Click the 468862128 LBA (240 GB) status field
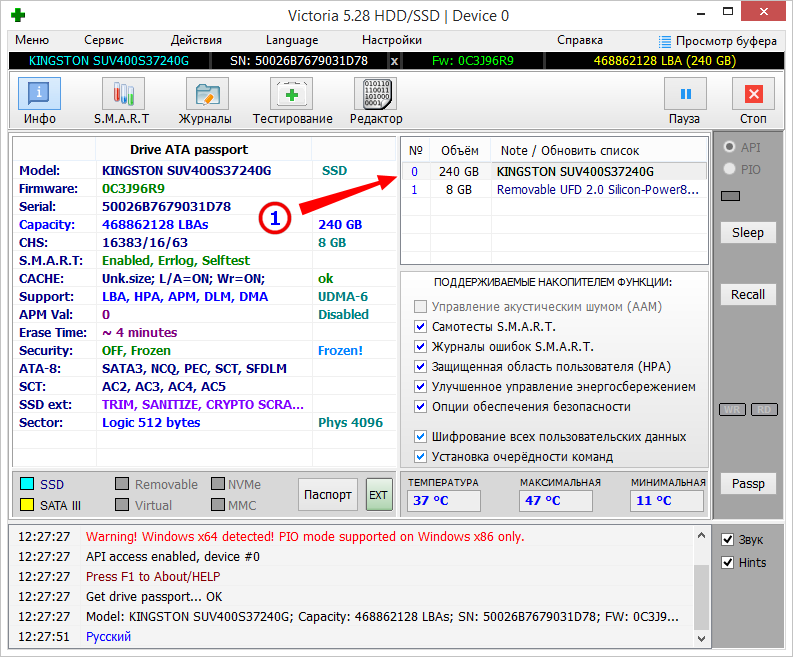 [665, 61]
